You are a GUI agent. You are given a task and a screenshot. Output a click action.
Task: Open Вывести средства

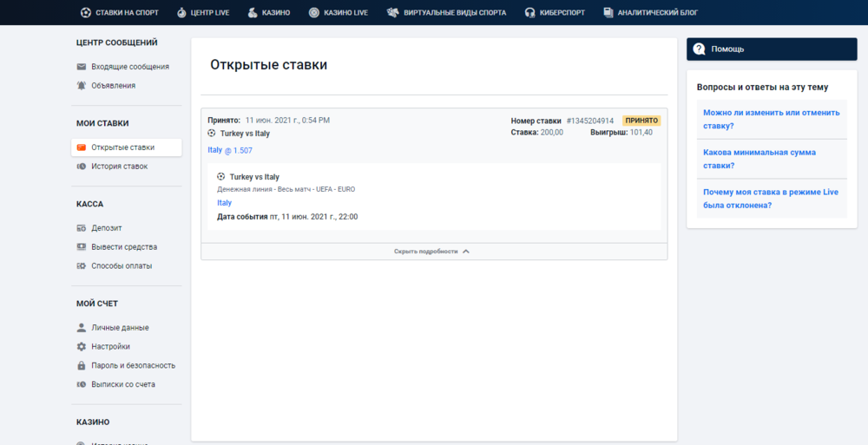(x=124, y=247)
